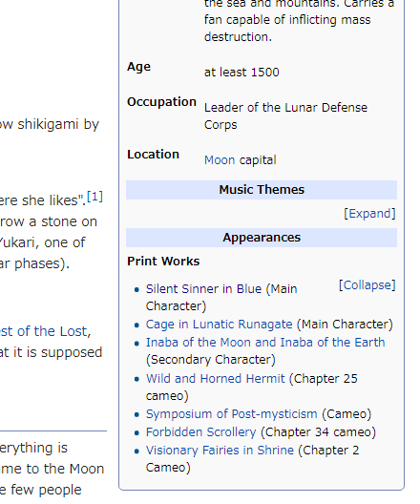Click the Age row label
420x504 pixels.
pyautogui.click(x=138, y=67)
